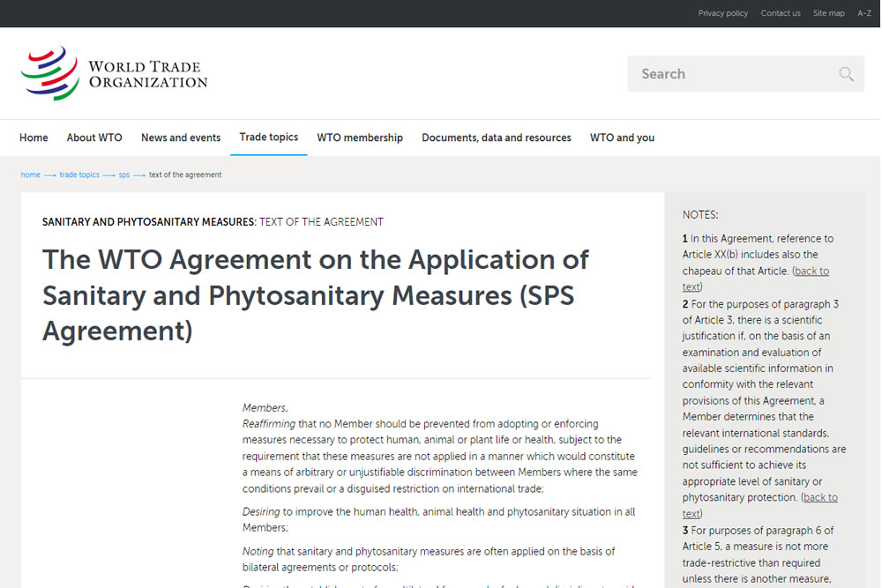Click back to text under note 2
This screenshot has height=588, width=882.
coord(820,498)
